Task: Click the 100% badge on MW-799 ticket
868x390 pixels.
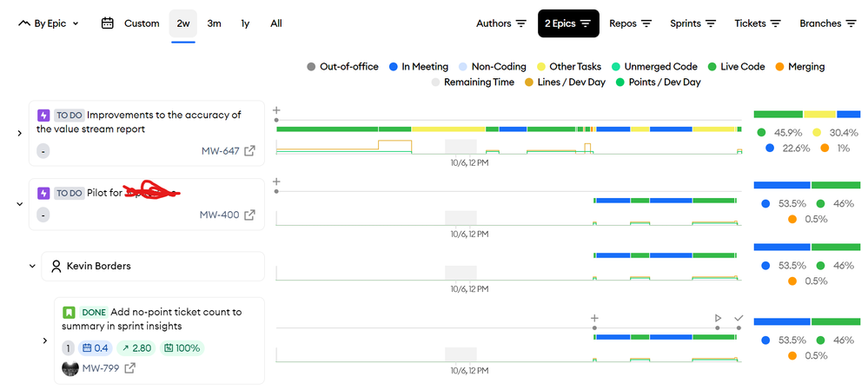Action: (x=181, y=348)
